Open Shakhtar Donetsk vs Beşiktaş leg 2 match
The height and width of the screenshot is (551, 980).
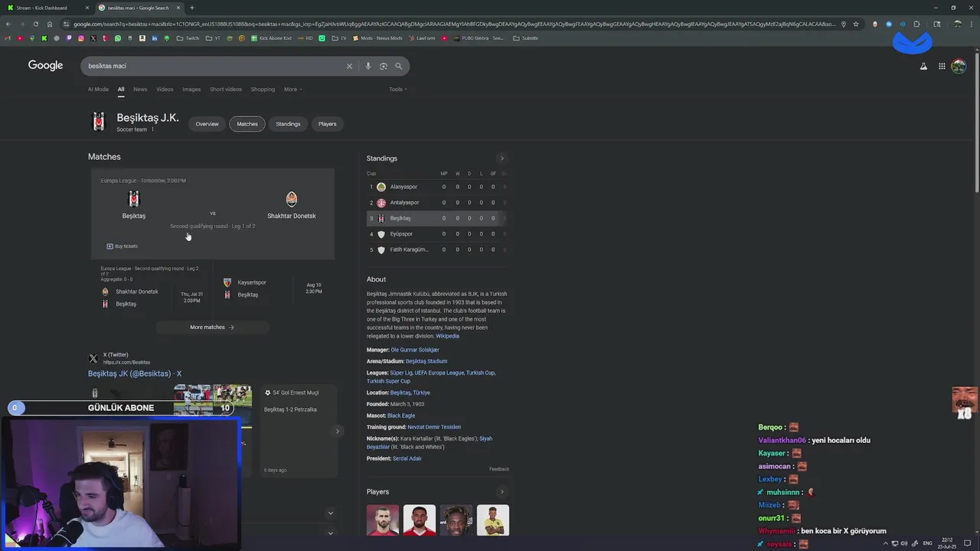152,291
